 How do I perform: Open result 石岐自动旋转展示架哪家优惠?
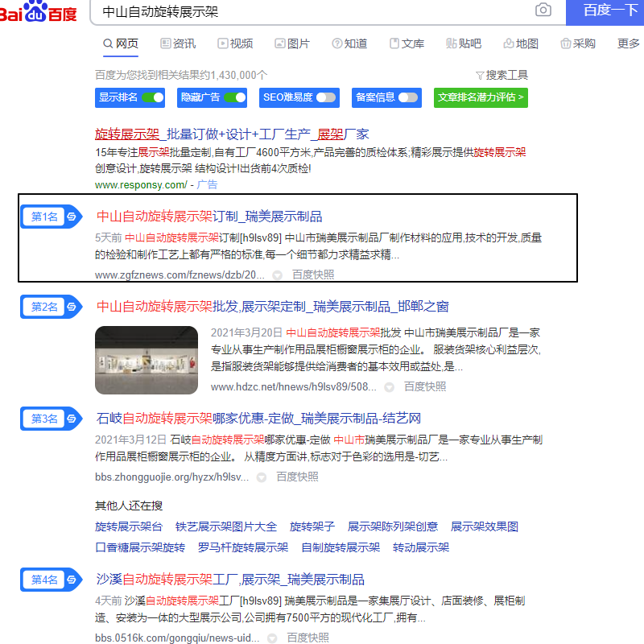click(258, 419)
